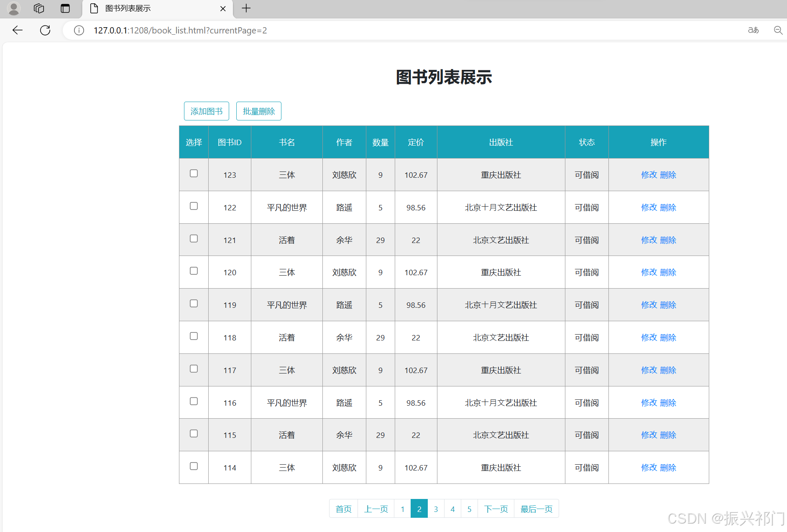Go to 下一页 in pagination
Viewport: 787px width, 532px height.
click(x=496, y=509)
